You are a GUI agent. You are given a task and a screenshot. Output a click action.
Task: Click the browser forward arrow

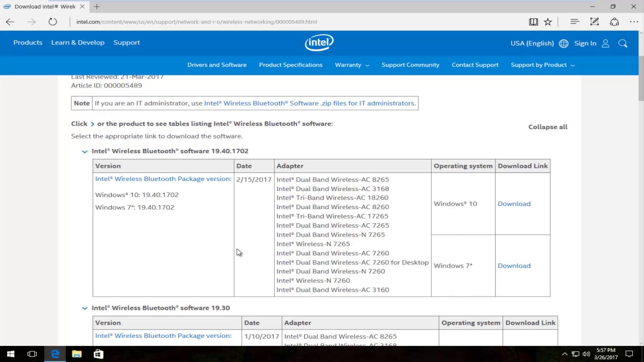point(31,22)
